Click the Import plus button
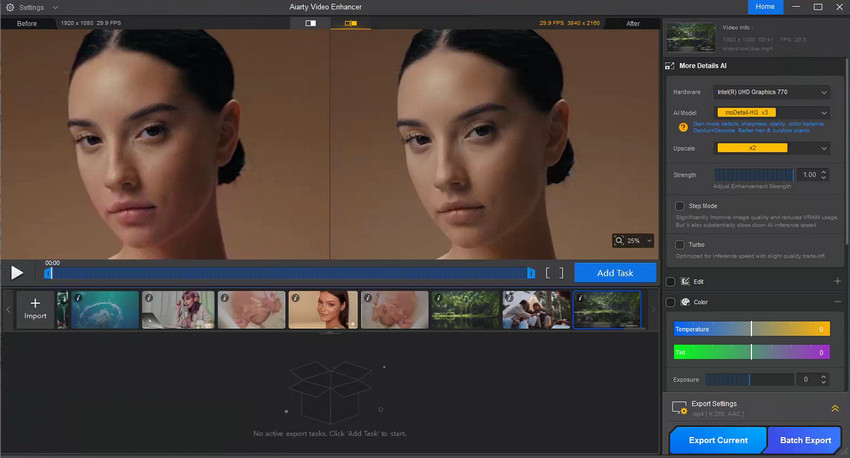This screenshot has width=850, height=458. tap(35, 309)
